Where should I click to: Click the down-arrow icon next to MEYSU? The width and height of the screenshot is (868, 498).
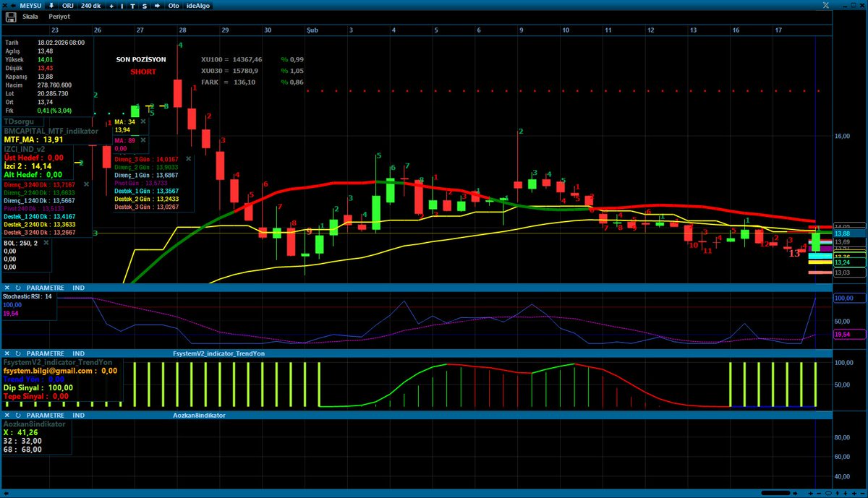[x=51, y=5]
